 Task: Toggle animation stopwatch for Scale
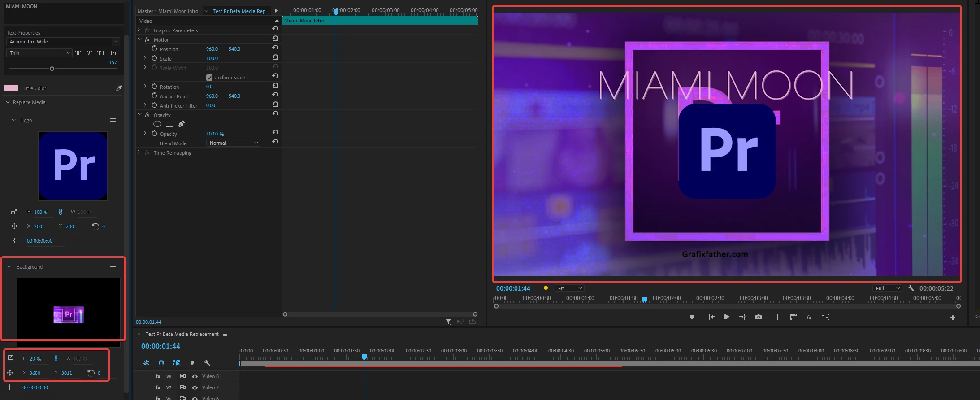pos(154,58)
